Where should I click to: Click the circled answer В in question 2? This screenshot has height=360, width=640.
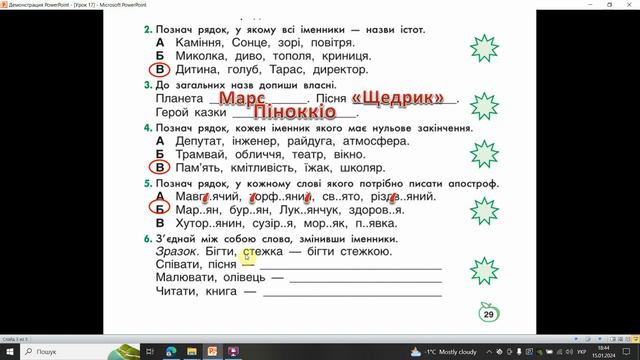[159, 69]
